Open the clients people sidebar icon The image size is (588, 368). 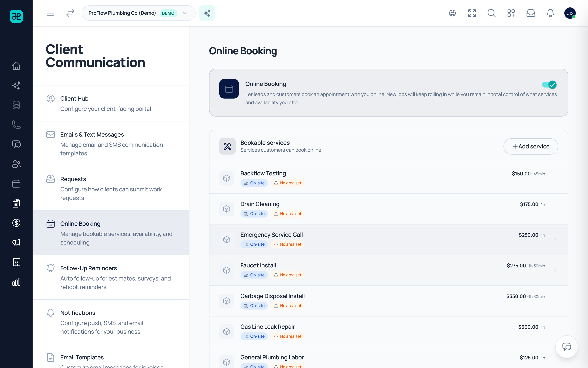click(16, 164)
